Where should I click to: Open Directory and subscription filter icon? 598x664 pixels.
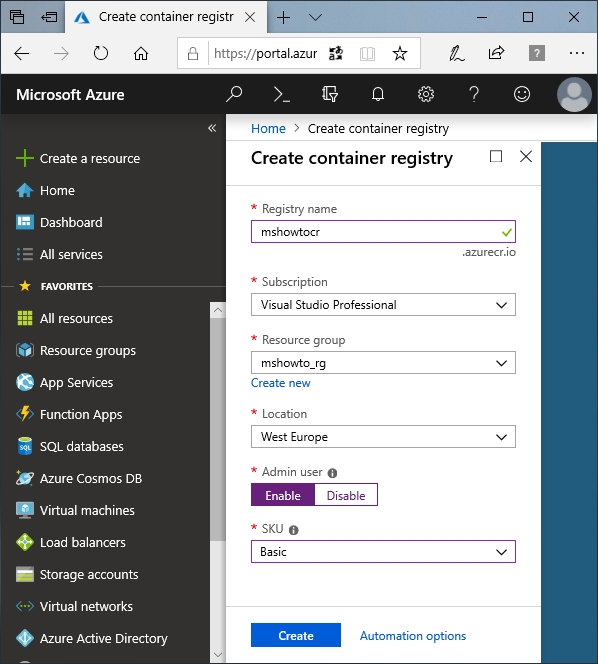point(329,94)
